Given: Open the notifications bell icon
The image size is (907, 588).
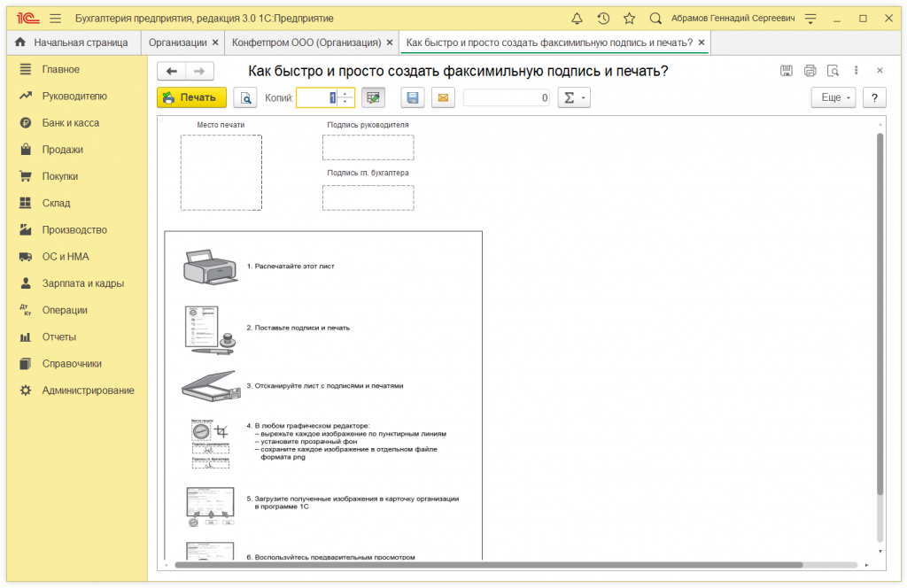Looking at the screenshot, I should 578,18.
